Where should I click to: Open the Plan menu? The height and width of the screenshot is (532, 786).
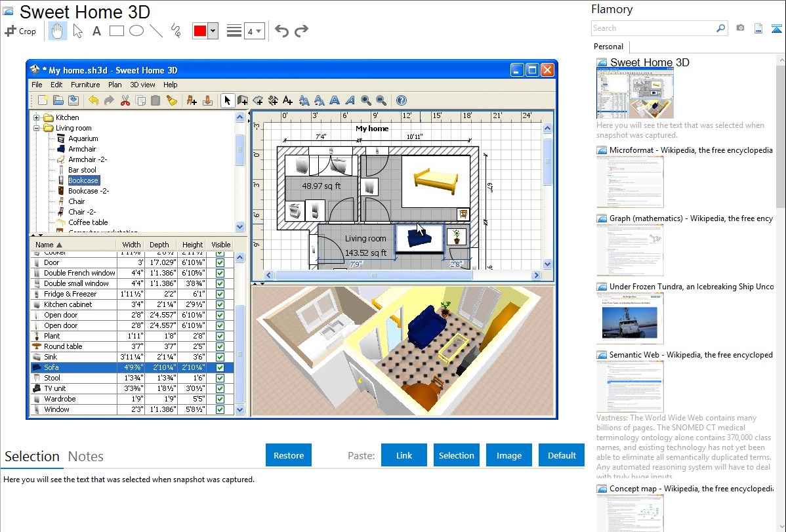[115, 85]
